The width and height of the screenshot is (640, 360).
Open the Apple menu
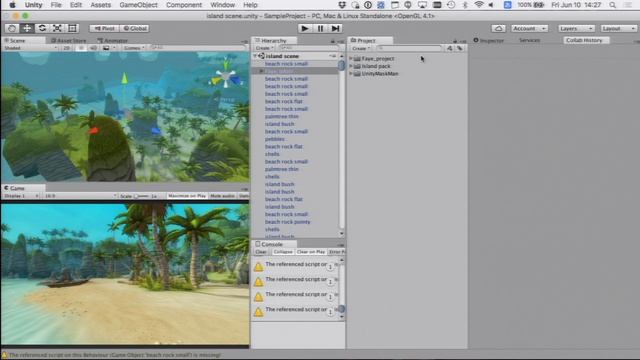(x=12, y=5)
